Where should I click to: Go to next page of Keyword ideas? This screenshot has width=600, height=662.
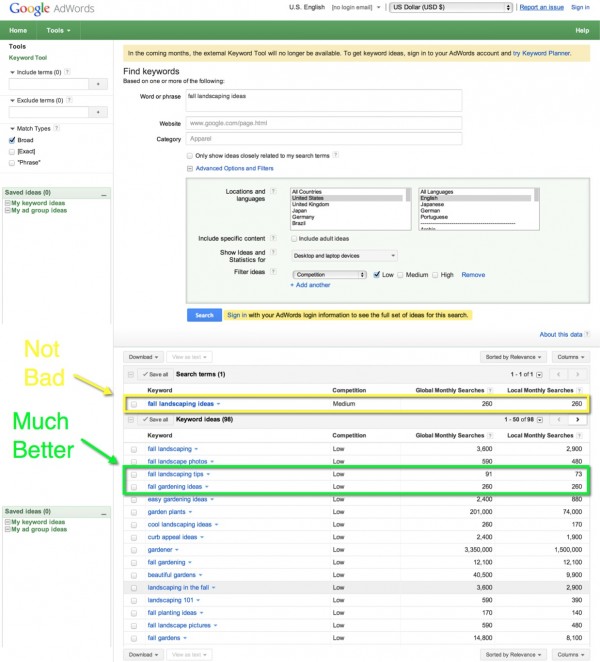click(577, 419)
